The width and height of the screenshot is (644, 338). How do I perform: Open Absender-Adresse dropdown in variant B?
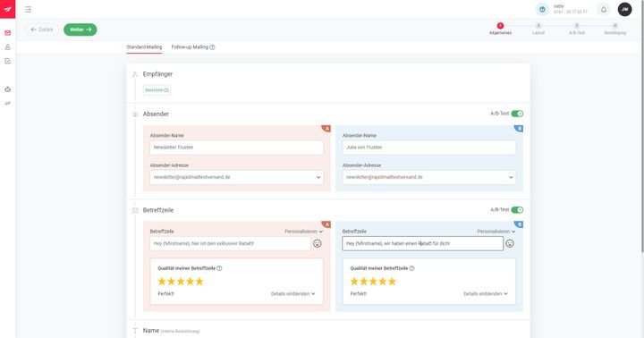[428, 177]
